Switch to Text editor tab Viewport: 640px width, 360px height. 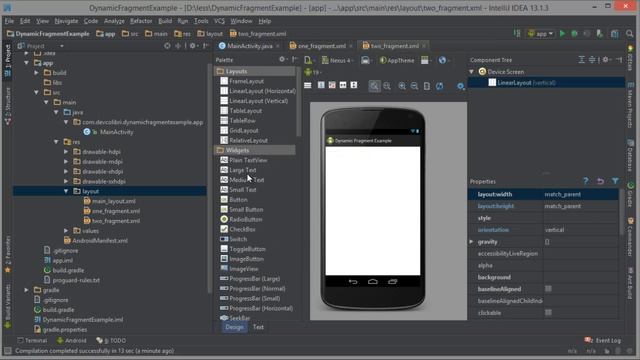point(258,327)
